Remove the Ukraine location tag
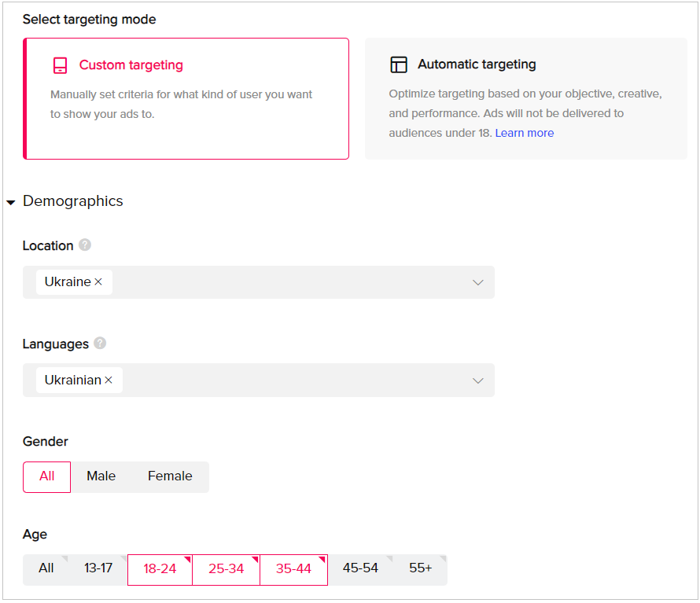 (x=98, y=281)
